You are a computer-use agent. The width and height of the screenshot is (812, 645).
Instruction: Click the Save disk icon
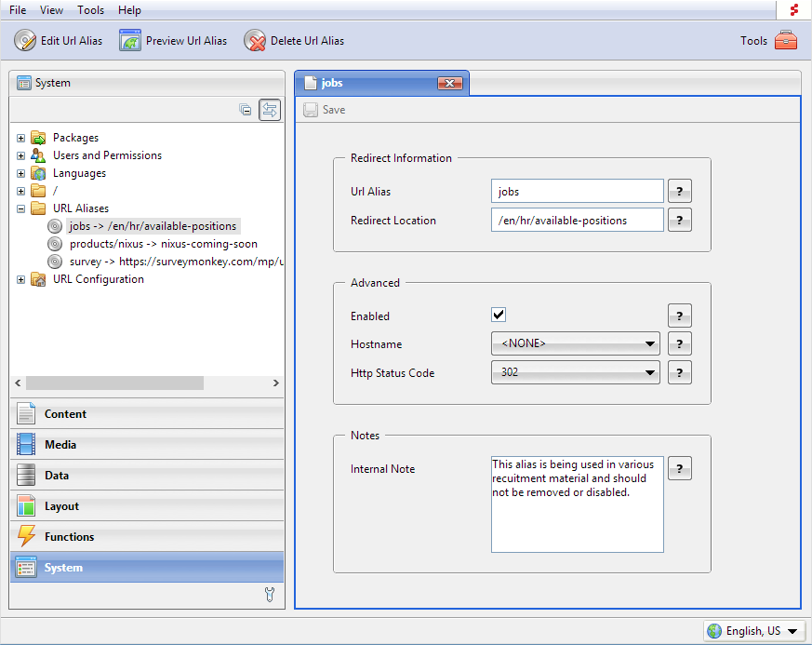311,110
